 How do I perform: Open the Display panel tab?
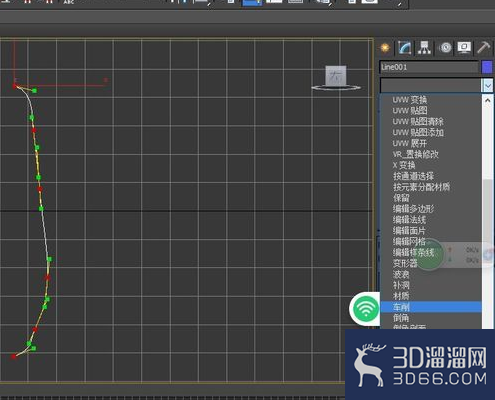pos(464,48)
